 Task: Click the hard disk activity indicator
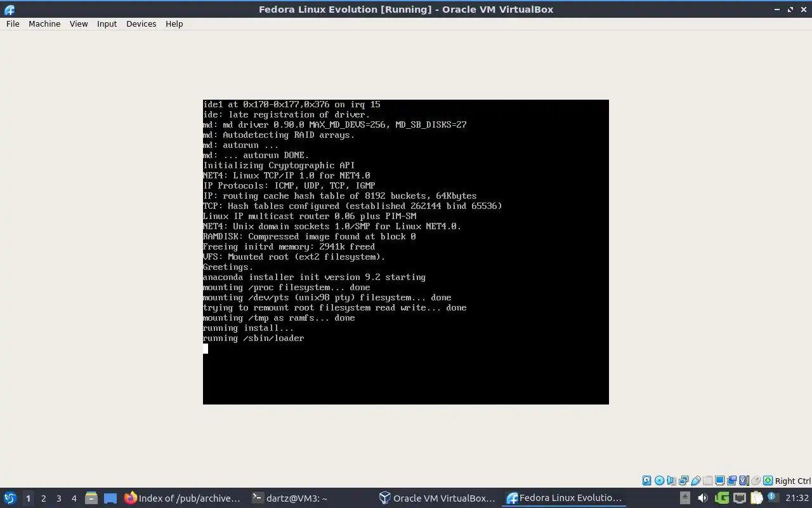[x=646, y=481]
